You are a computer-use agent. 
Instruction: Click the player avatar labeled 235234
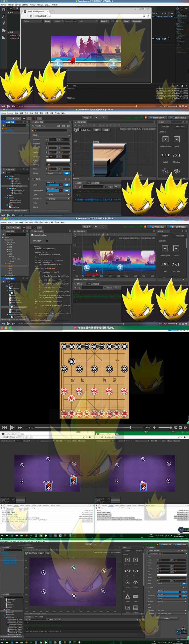click(48, 487)
